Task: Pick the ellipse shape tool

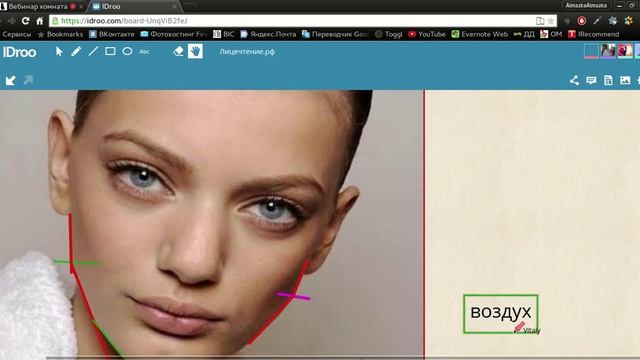Action: point(127,51)
